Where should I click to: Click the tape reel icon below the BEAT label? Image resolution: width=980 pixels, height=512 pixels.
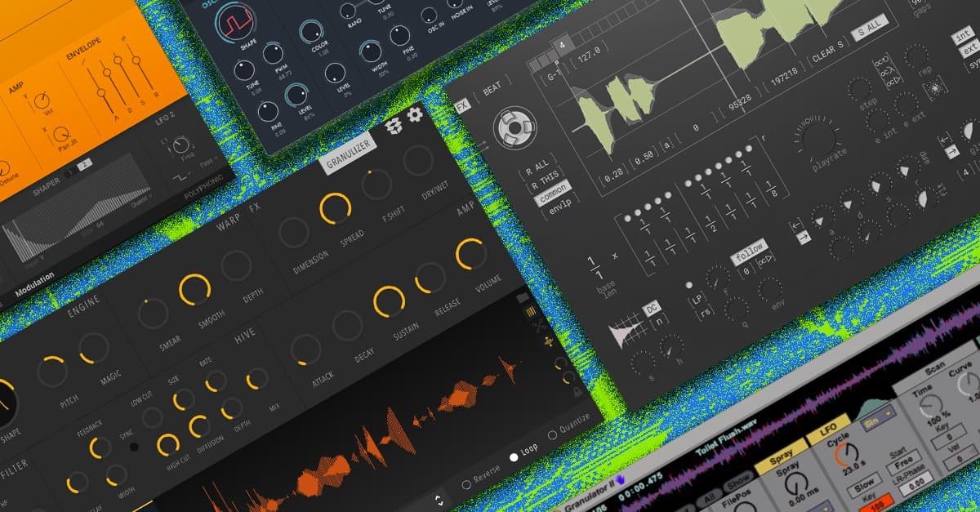click(x=514, y=128)
